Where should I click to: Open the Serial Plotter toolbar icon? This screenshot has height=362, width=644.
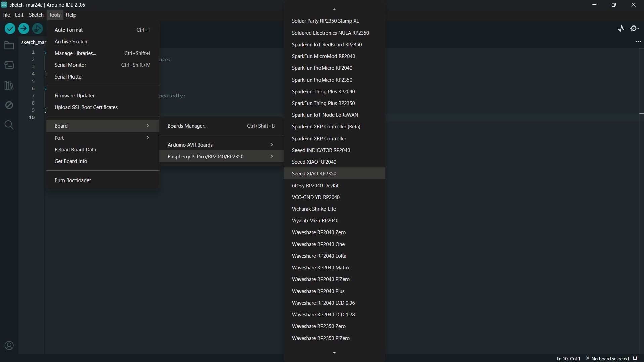point(621,29)
